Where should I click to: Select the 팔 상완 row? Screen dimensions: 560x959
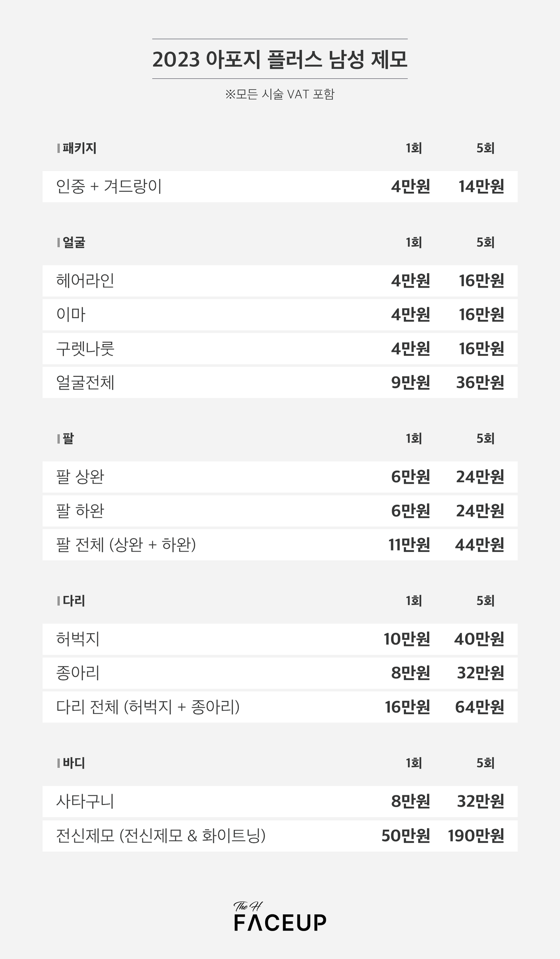tap(280, 477)
